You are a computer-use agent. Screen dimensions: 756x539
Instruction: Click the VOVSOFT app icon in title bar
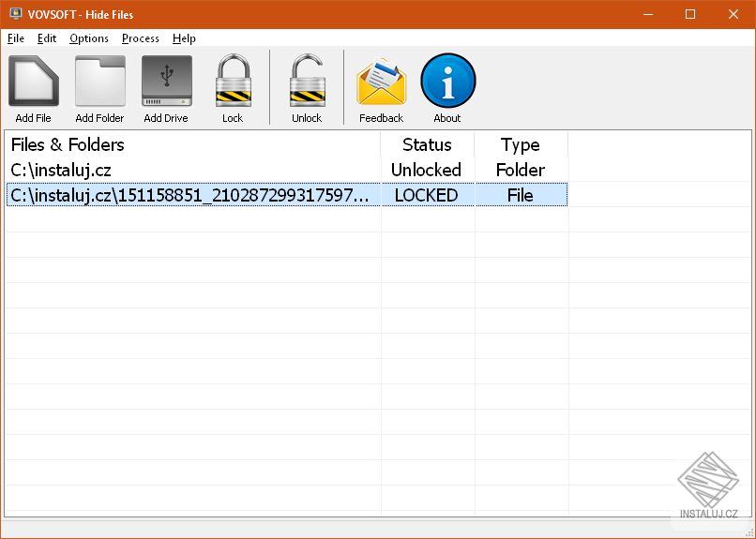pos(16,14)
